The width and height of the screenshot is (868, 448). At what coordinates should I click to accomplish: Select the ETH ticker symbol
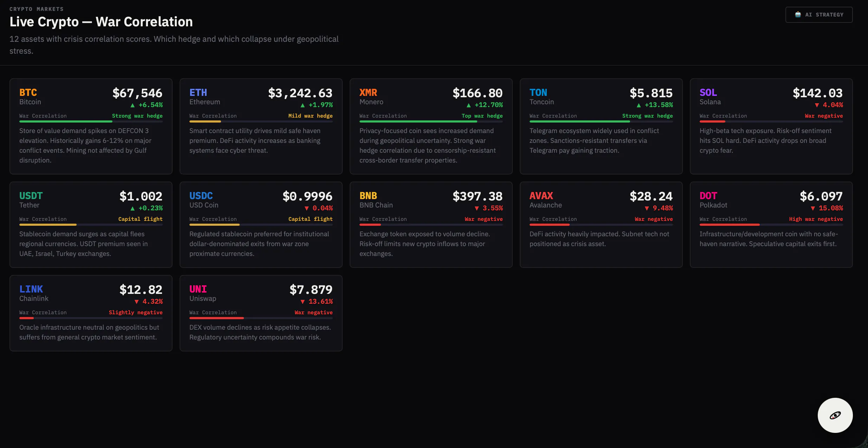(198, 93)
